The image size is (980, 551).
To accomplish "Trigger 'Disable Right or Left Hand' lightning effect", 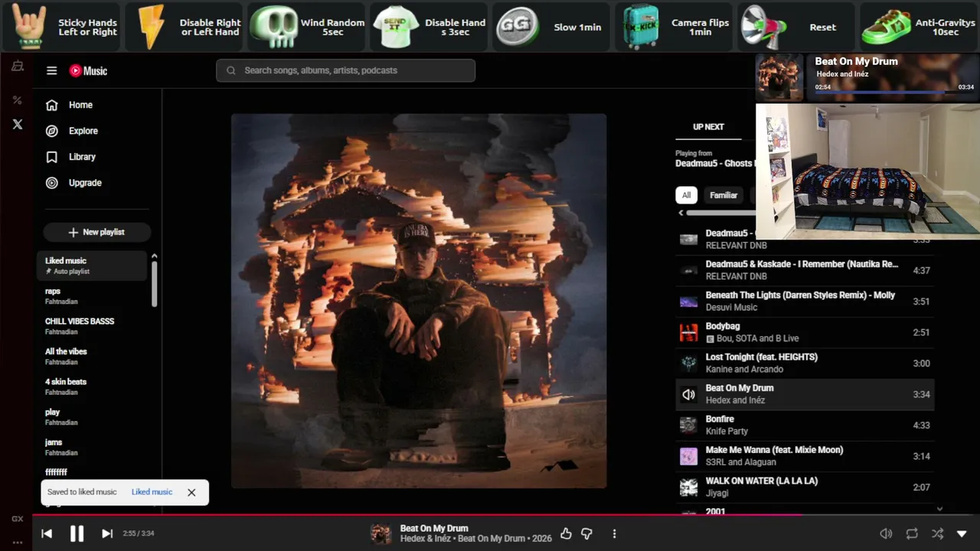I will coord(184,27).
